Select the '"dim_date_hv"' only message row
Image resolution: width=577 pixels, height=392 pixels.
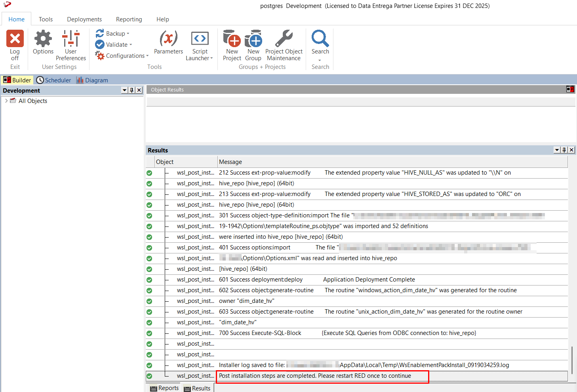[238, 322]
